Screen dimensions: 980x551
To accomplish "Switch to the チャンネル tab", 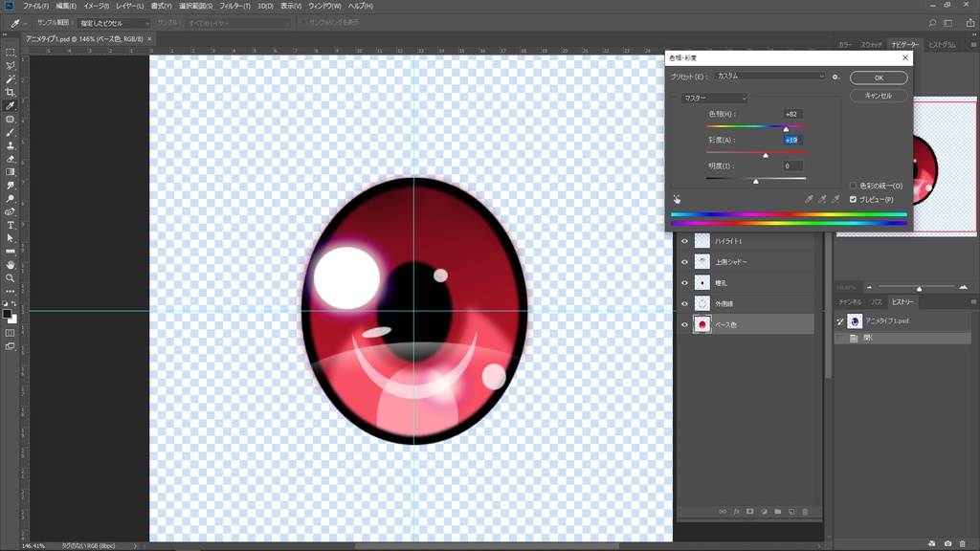I will [x=850, y=302].
